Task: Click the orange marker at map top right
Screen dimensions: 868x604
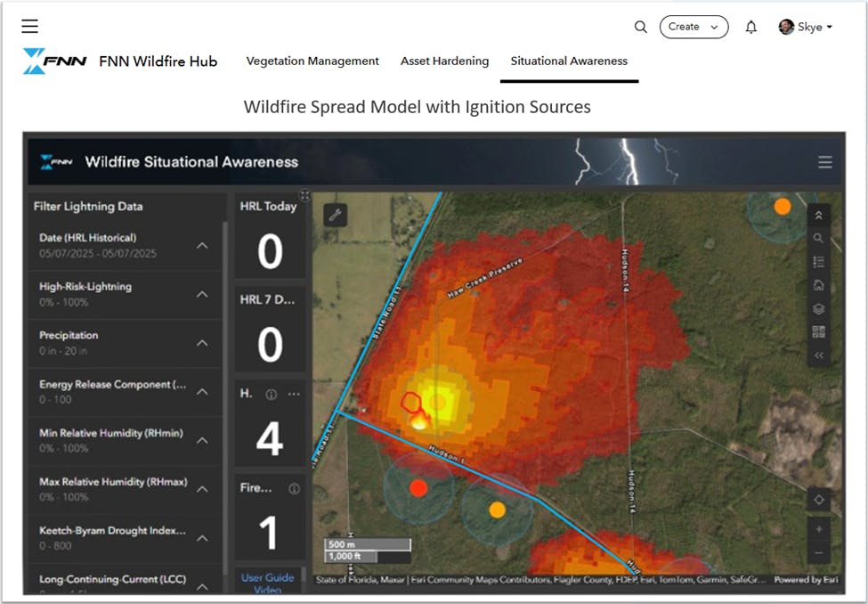Action: click(783, 207)
